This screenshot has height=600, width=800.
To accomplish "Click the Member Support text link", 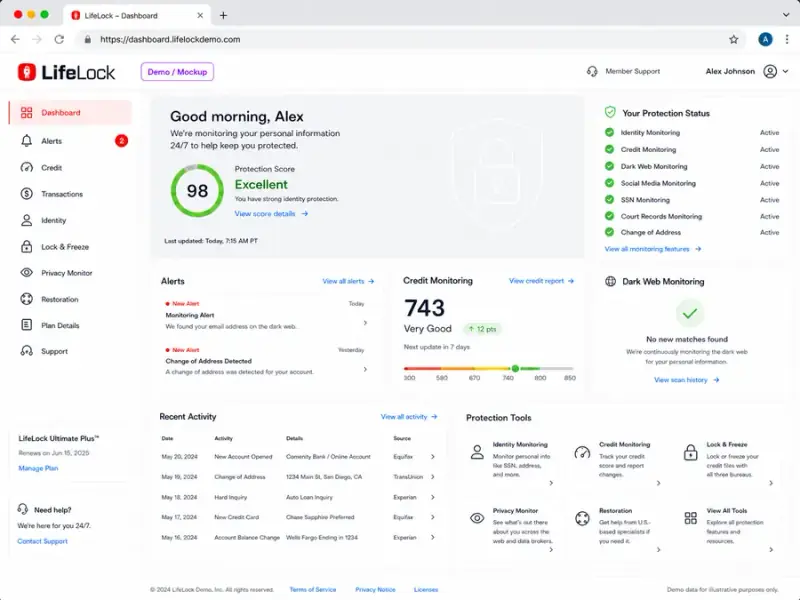I will (x=633, y=71).
